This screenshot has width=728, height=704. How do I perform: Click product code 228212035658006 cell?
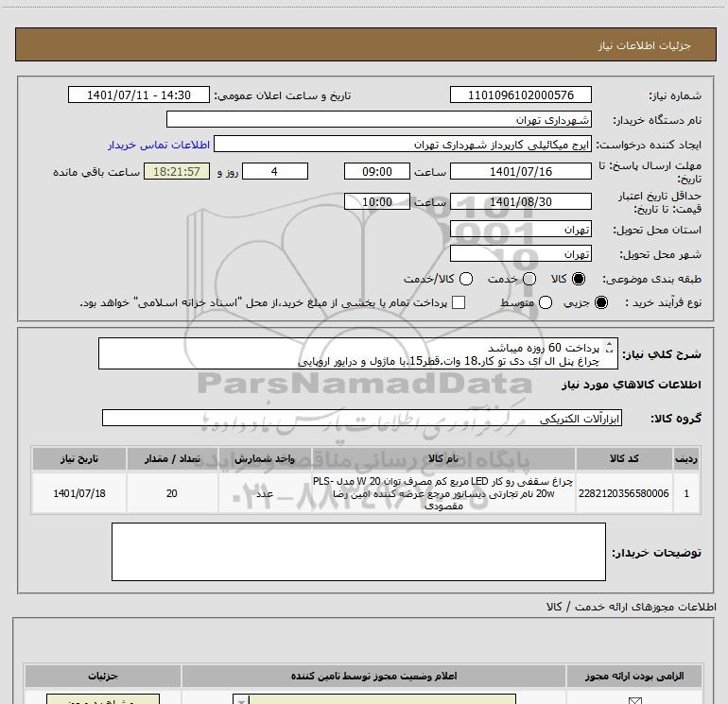624,493
